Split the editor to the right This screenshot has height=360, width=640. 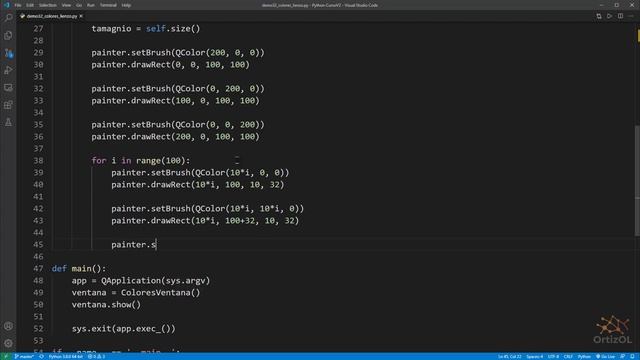[x=620, y=16]
